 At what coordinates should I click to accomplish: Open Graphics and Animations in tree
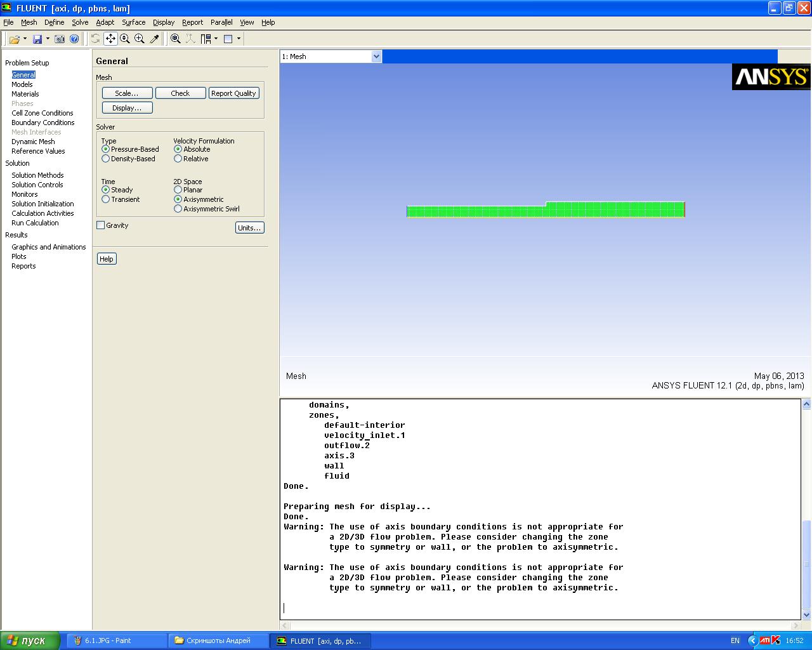coord(49,247)
